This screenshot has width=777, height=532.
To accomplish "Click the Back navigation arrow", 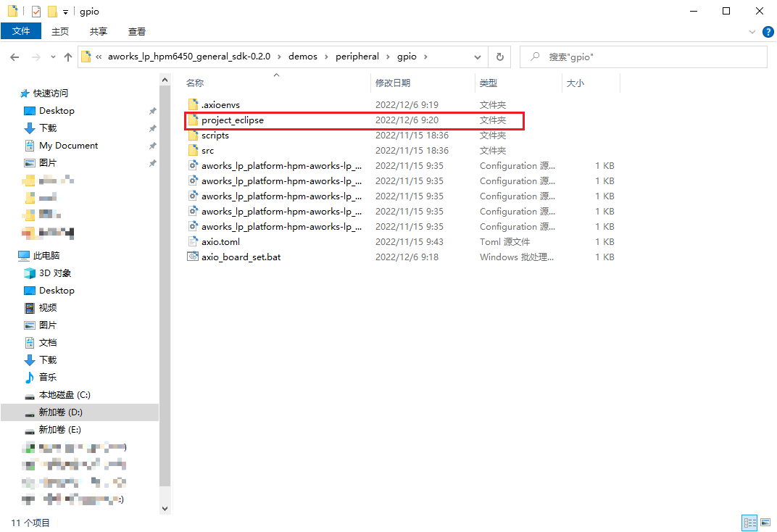I will [15, 57].
